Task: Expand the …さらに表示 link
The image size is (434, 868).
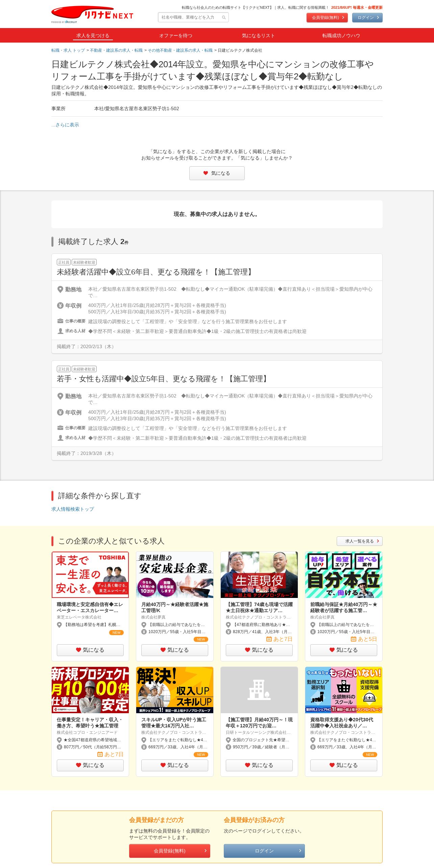Action: tap(65, 125)
